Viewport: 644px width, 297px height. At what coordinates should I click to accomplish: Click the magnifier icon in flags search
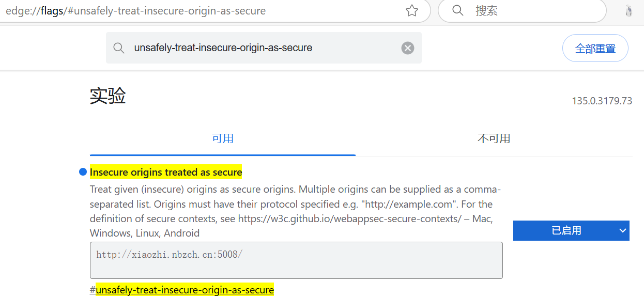click(119, 48)
